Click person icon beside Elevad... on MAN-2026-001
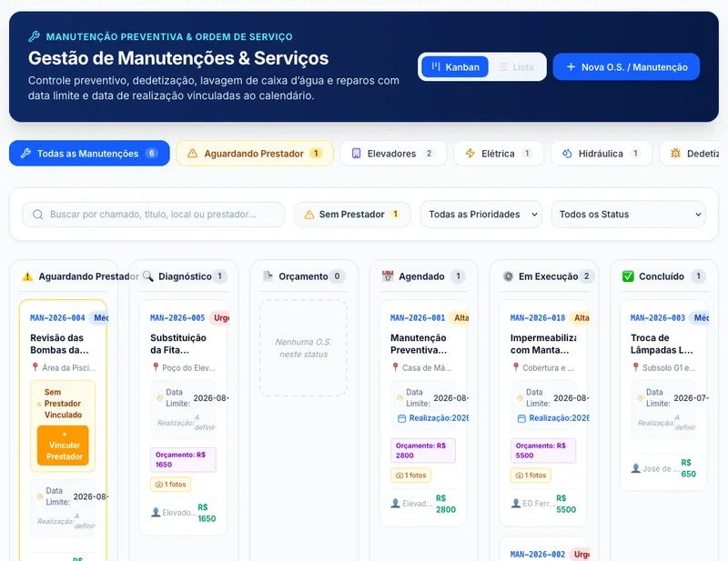 (396, 503)
